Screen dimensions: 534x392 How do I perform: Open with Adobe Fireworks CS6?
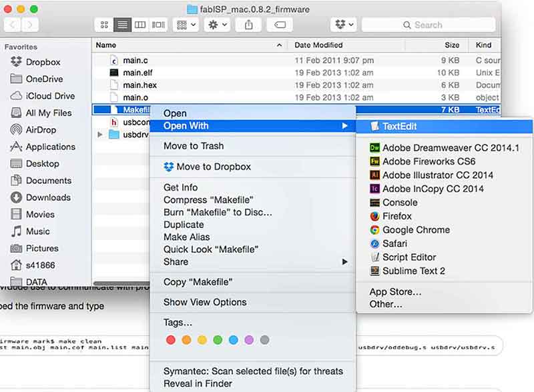(444, 161)
